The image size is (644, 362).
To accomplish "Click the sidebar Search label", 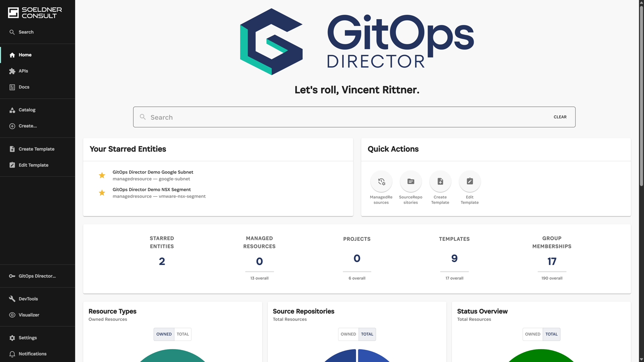I will point(26,32).
